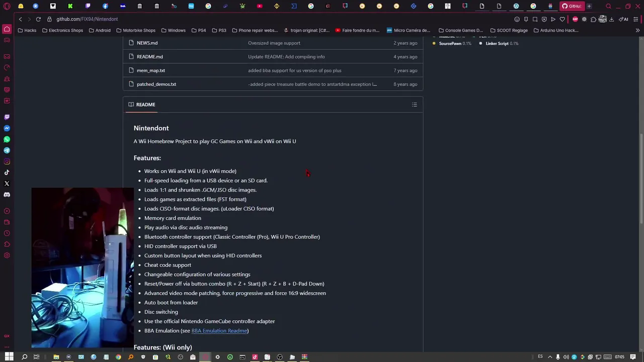Open the PS3 bookmarks folder
Image resolution: width=644 pixels, height=362 pixels.
[219, 30]
